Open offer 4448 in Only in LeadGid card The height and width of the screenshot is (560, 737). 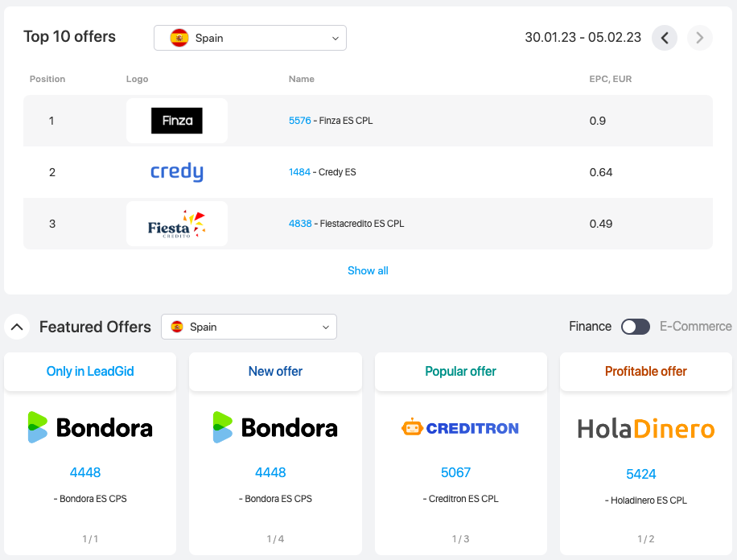[85, 472]
